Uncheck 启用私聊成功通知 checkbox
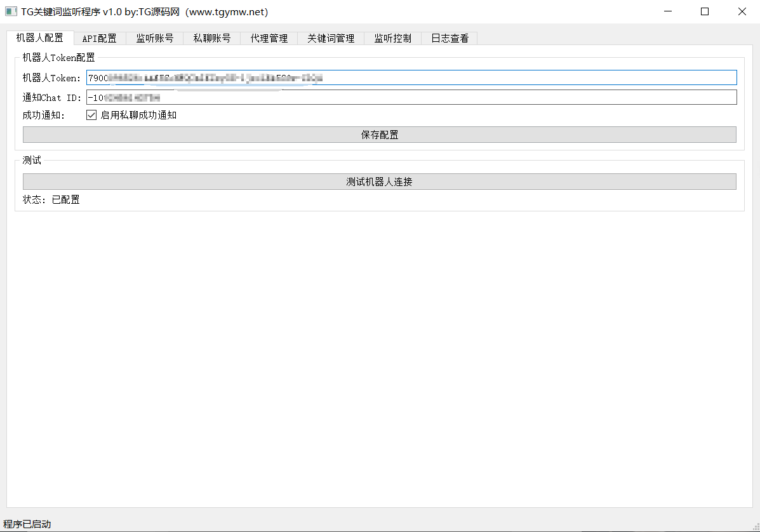Viewport: 760px width, 532px height. (91, 115)
